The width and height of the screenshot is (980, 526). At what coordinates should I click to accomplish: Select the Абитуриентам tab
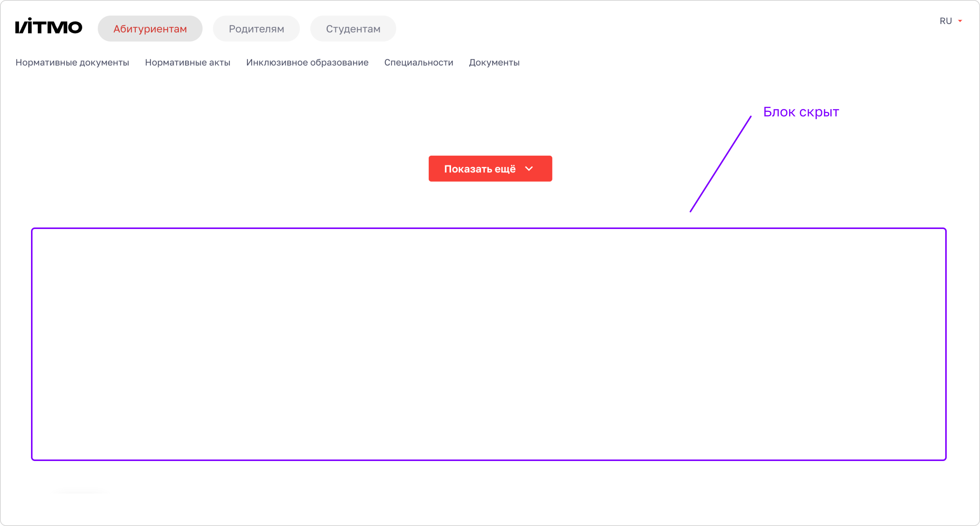coord(150,28)
